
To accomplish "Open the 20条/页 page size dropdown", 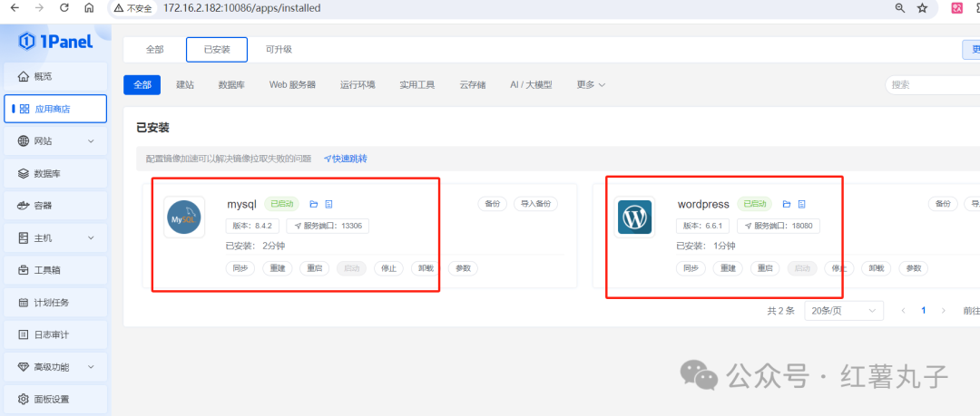I will pos(843,310).
